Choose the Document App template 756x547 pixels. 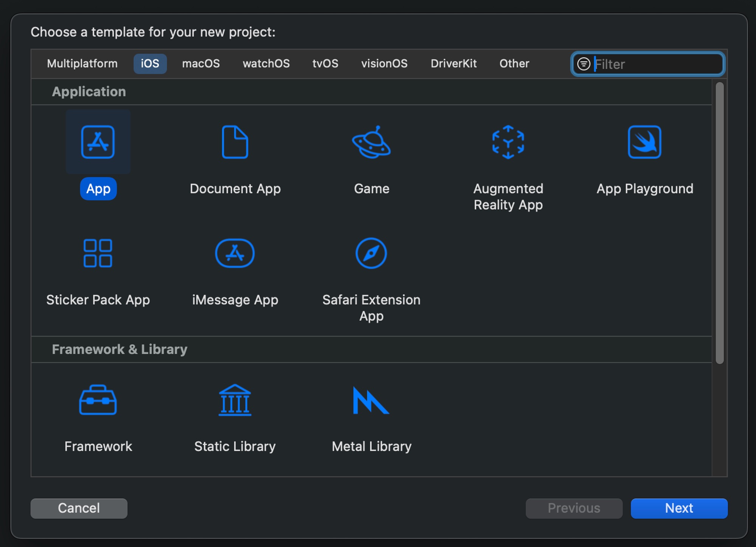(235, 142)
